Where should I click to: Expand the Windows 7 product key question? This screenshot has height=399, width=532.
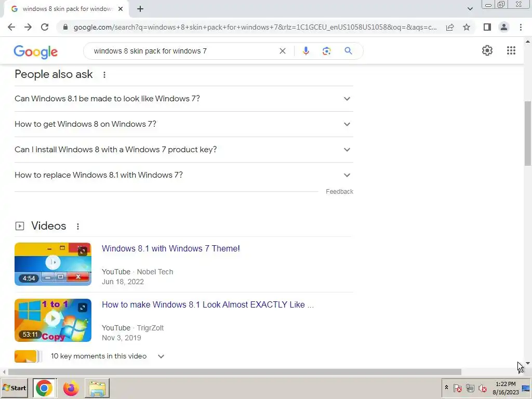183,150
